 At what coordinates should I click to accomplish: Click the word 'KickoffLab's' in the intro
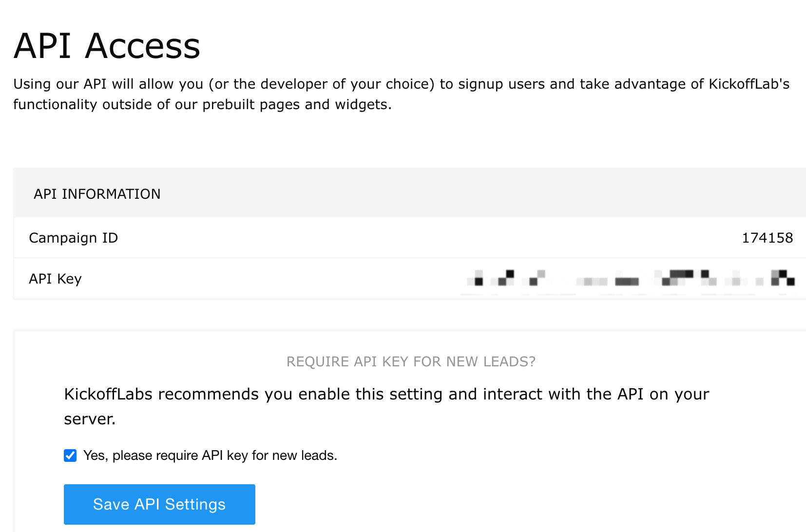749,84
